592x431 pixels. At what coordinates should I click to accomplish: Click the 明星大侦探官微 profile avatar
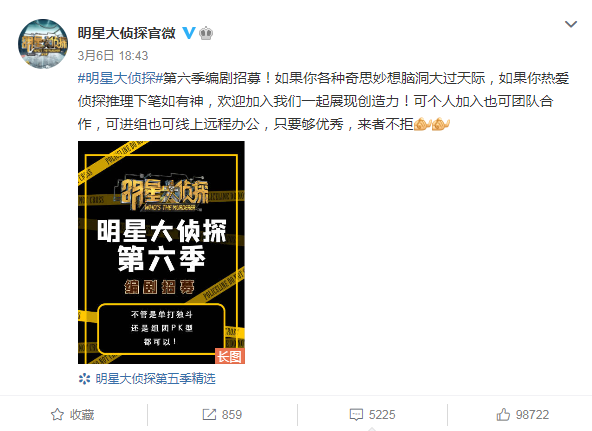43,44
